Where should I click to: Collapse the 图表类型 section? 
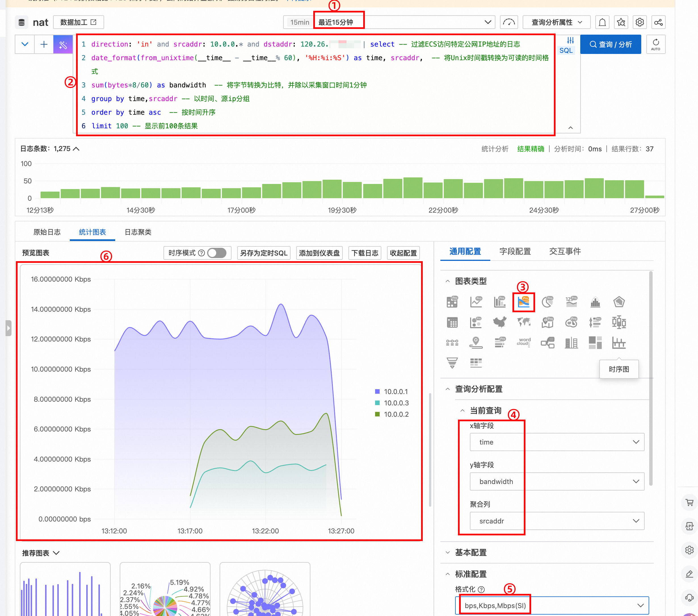tap(448, 281)
